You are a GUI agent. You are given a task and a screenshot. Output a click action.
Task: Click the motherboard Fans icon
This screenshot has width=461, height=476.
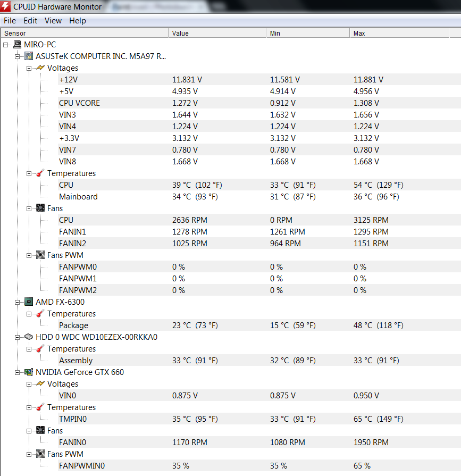[40, 208]
